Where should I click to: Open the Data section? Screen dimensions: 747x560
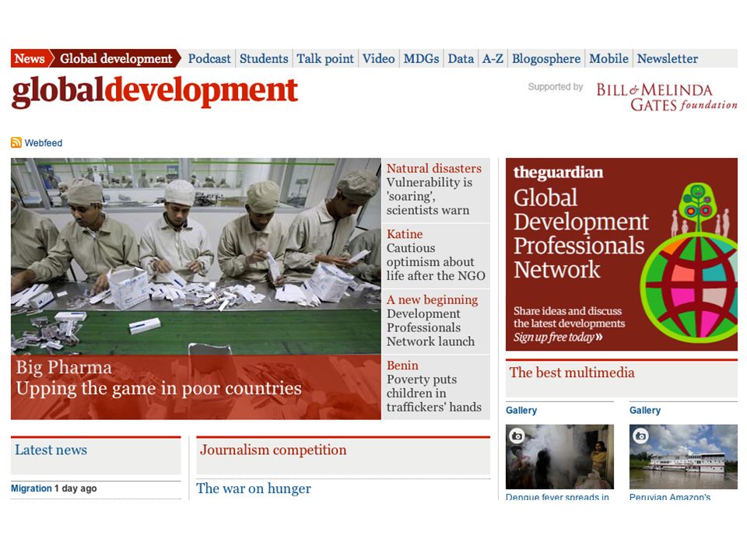pyautogui.click(x=461, y=58)
